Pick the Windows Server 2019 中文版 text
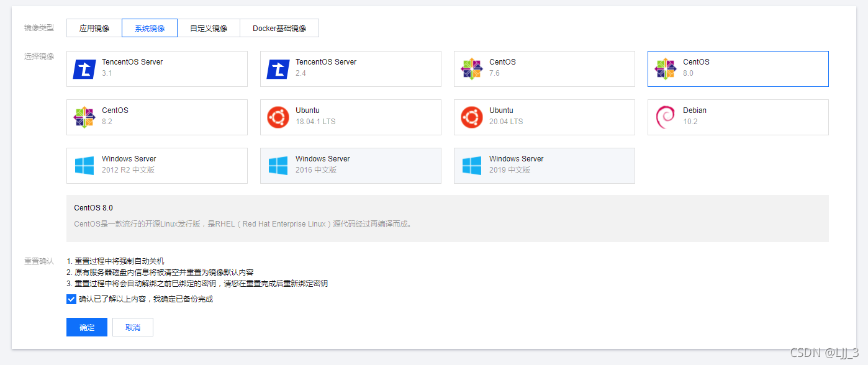This screenshot has width=868, height=365. pos(510,170)
